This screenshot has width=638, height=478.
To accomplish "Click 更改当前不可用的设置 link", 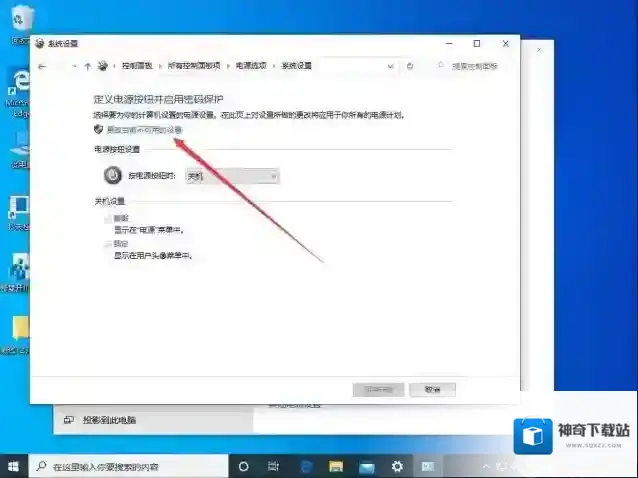I will (x=144, y=130).
